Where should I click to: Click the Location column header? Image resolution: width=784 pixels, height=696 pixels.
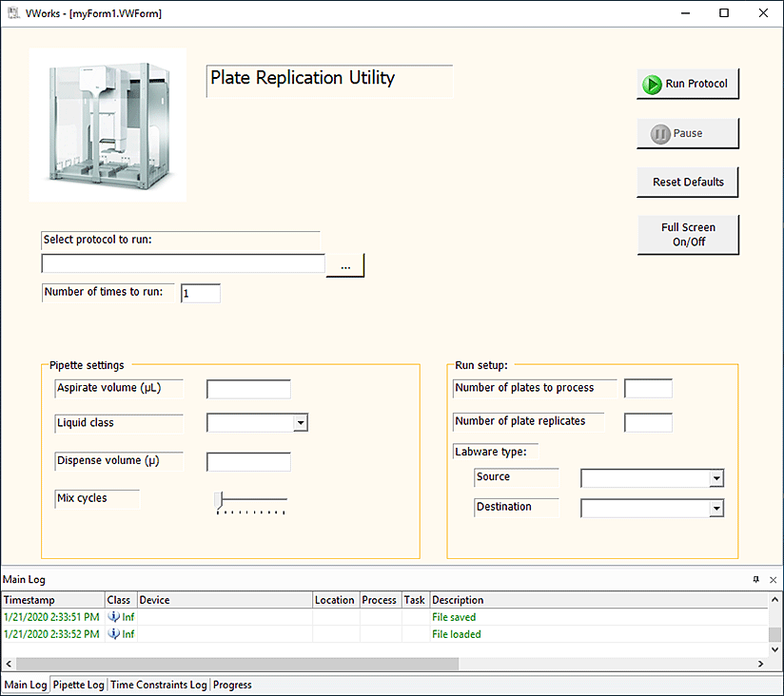(x=336, y=600)
